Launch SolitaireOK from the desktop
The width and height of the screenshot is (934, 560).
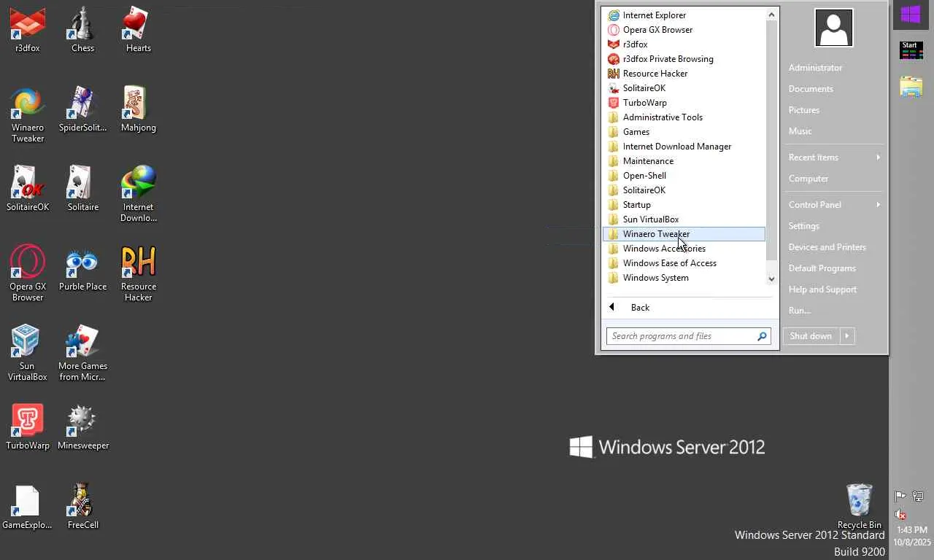tap(28, 189)
